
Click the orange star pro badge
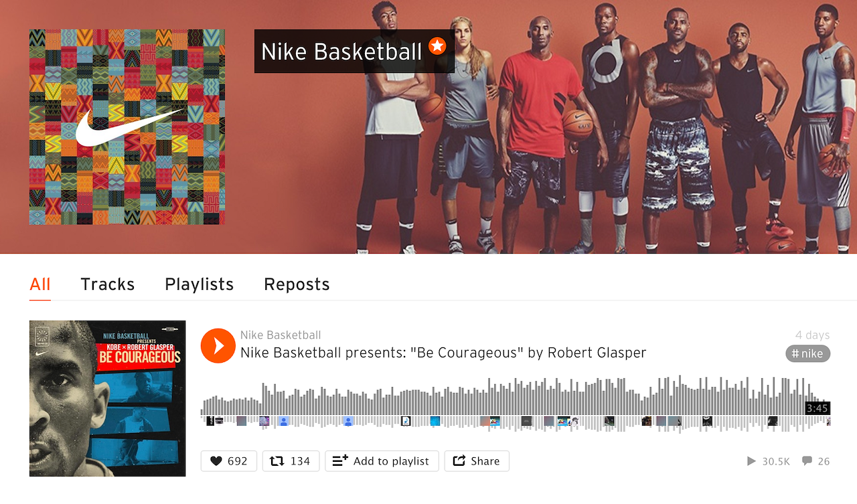click(x=437, y=46)
